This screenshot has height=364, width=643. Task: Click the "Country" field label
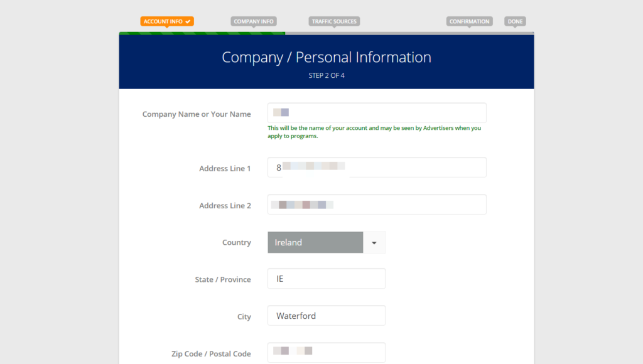[x=236, y=243]
